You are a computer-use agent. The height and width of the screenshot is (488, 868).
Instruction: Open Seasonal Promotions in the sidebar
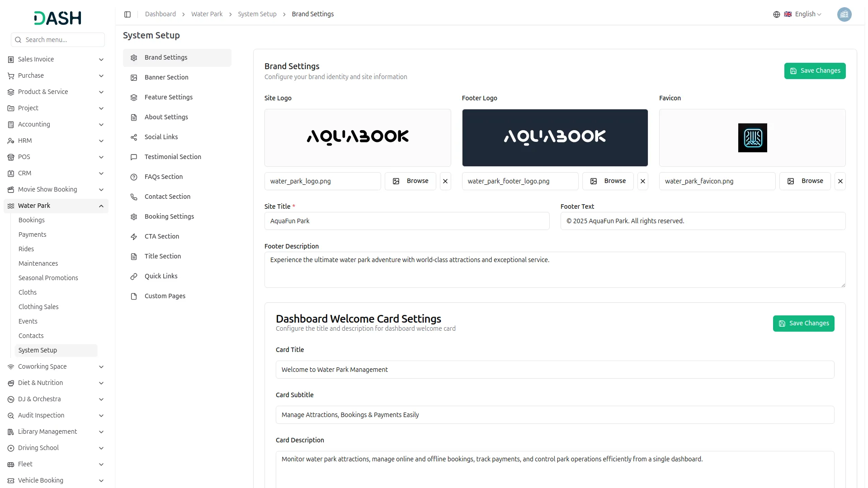point(48,278)
